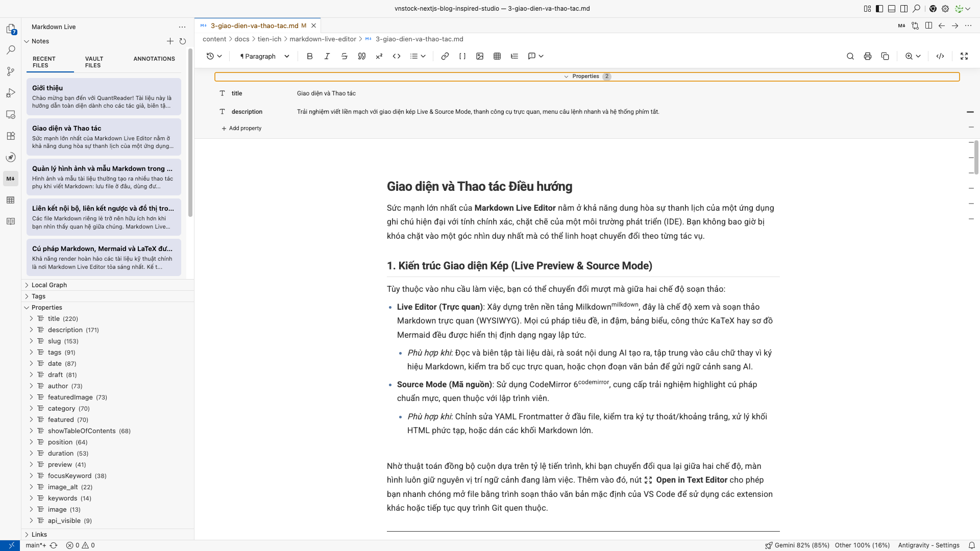Expand the Local Graph section
This screenshot has height=551, width=980.
coord(108,285)
